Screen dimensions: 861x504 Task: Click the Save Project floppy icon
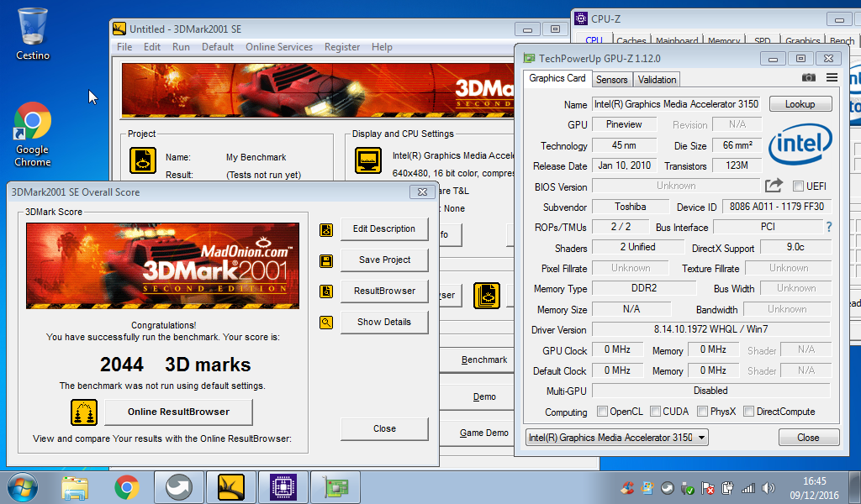coord(326,260)
